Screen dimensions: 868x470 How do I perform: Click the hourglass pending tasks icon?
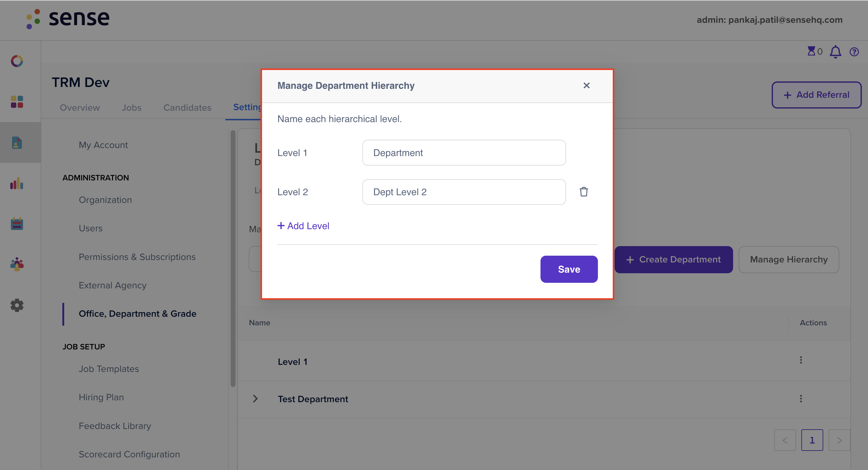coord(812,52)
